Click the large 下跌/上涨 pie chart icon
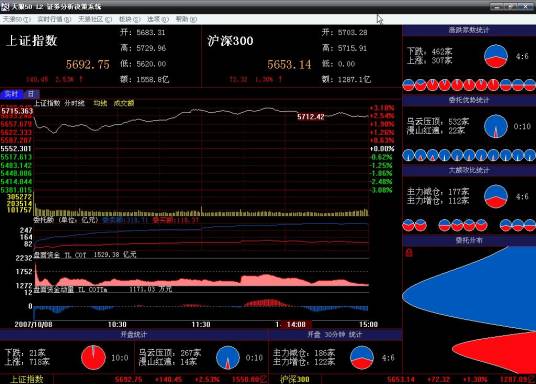 tap(496, 56)
